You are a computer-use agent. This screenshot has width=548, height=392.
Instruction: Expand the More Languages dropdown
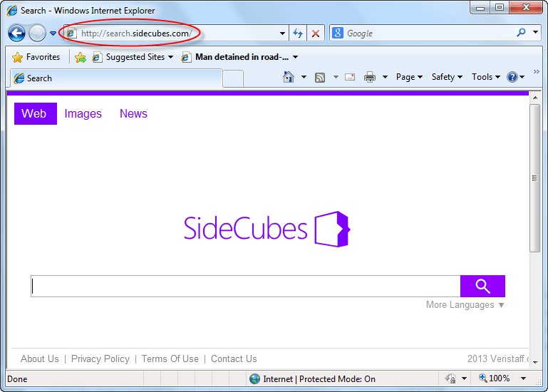[x=465, y=305]
